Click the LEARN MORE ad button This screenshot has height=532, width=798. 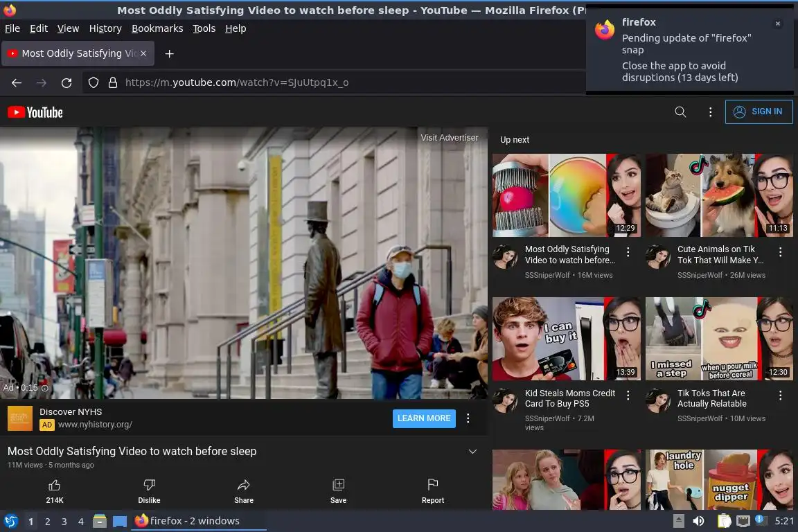coord(424,418)
